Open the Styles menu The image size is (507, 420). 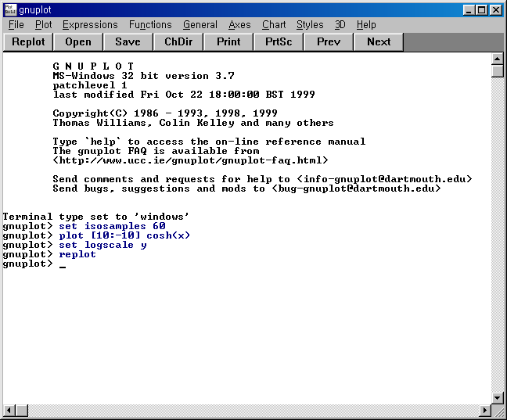point(310,25)
